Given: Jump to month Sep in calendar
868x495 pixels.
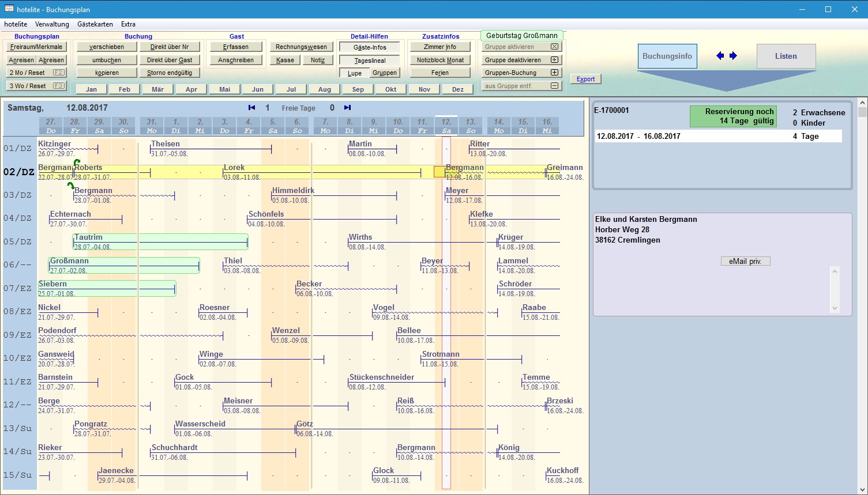Looking at the screenshot, I should 358,89.
